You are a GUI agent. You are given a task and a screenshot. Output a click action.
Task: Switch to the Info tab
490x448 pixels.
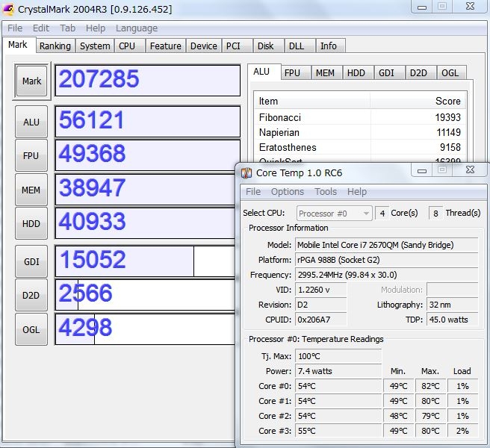[331, 46]
